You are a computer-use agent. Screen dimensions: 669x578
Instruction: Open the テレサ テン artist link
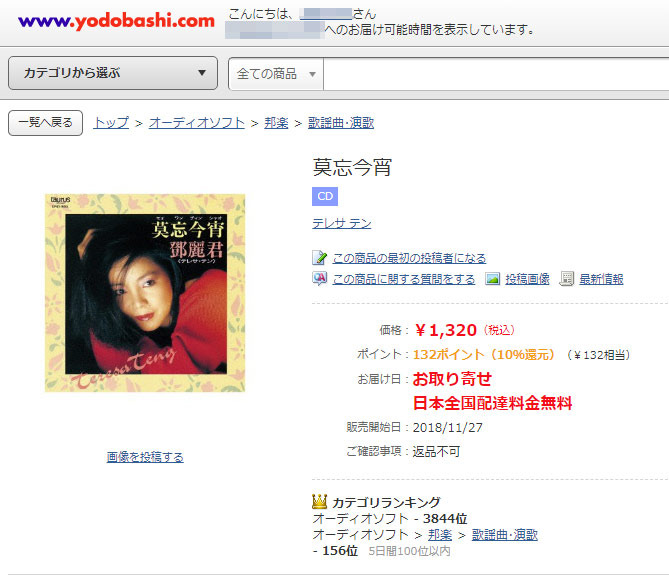pyautogui.click(x=342, y=223)
